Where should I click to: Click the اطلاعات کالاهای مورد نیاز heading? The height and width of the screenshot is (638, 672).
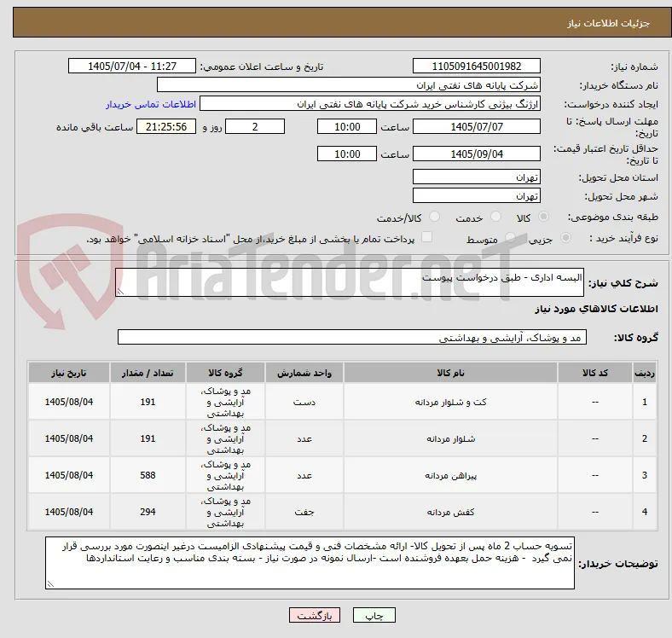tap(596, 309)
